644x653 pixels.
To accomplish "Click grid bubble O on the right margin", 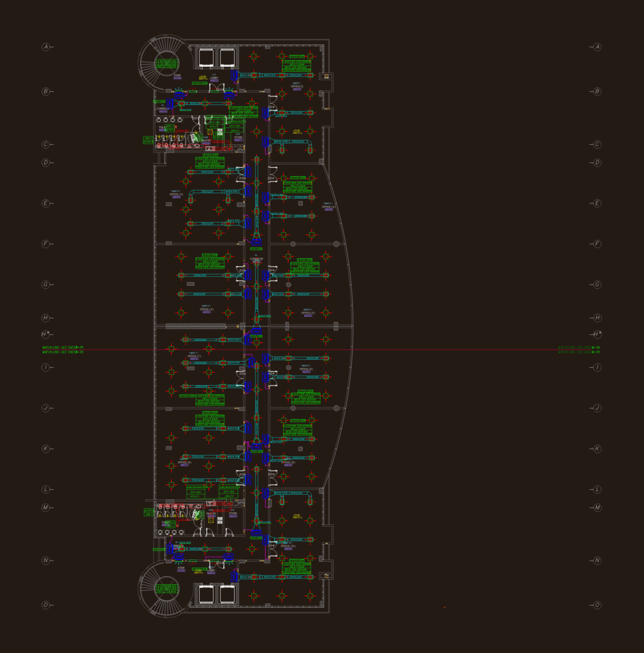I will click(x=597, y=605).
